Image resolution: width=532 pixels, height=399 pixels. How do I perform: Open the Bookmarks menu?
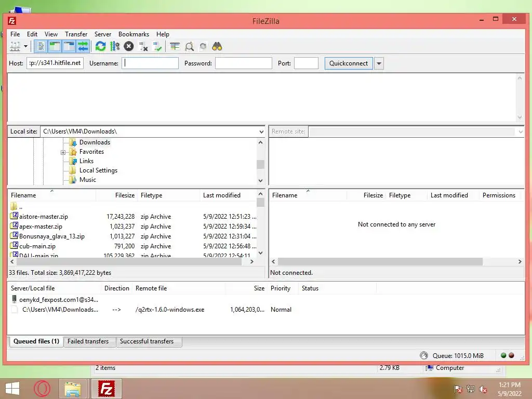[134, 34]
